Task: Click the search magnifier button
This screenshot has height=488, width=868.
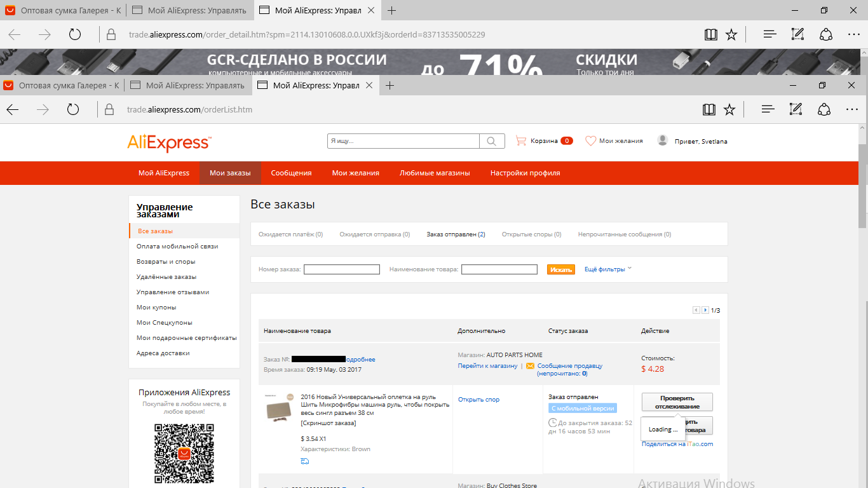Action: 492,141
